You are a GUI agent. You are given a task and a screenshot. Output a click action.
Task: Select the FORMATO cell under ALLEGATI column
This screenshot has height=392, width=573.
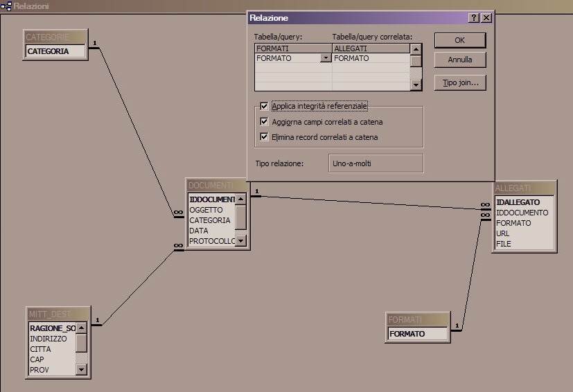pyautogui.click(x=371, y=59)
